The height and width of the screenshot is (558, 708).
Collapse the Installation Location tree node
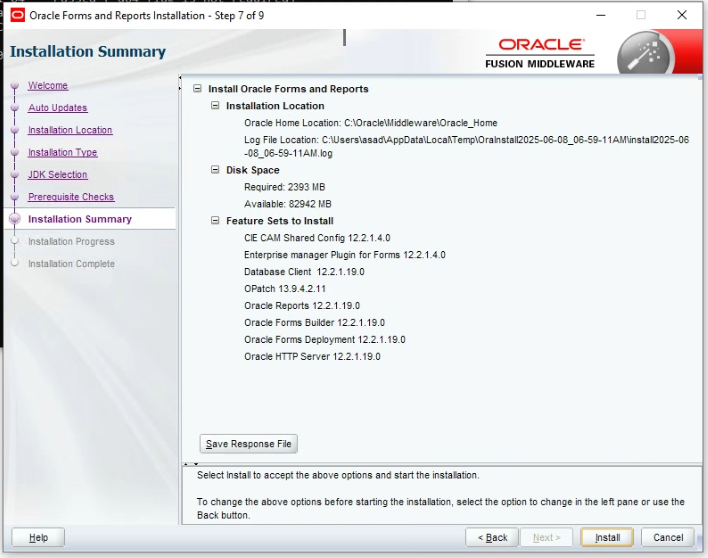coord(215,106)
